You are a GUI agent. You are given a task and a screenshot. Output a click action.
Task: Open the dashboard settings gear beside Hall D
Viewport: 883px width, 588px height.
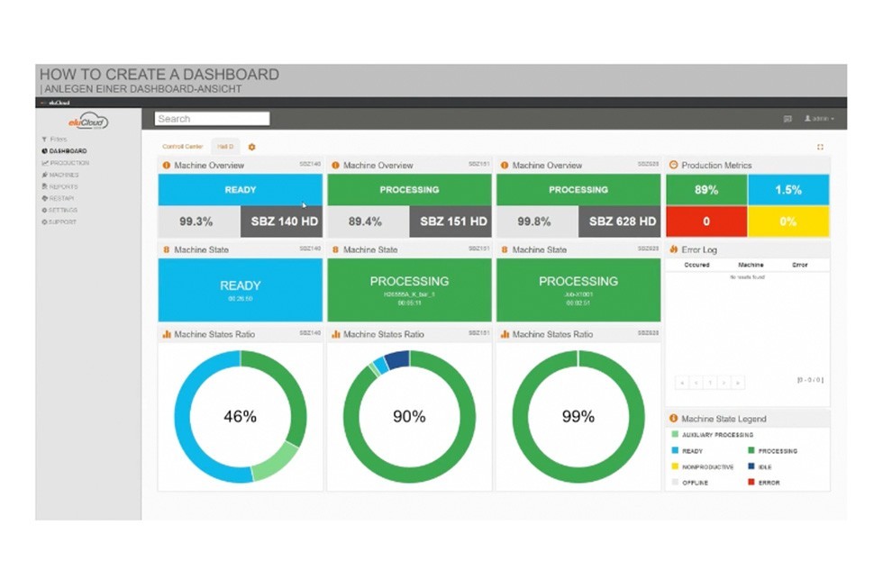coord(251,147)
